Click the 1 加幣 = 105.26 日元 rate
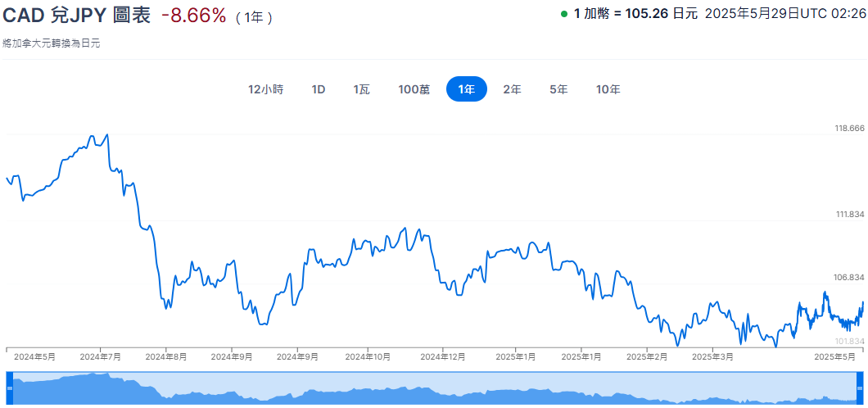 pyautogui.click(x=636, y=15)
